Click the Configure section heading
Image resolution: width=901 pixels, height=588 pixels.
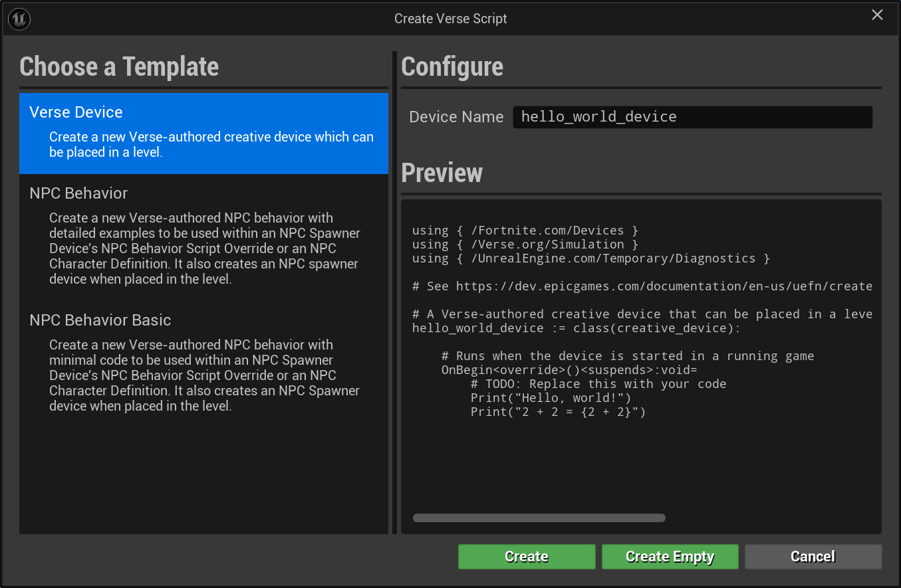[452, 67]
